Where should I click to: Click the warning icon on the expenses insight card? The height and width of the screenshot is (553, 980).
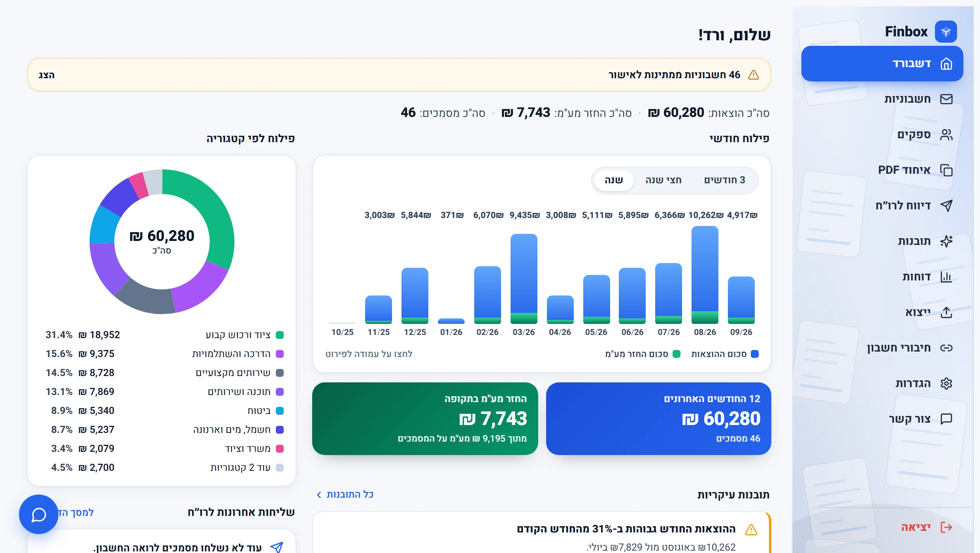coord(751,530)
